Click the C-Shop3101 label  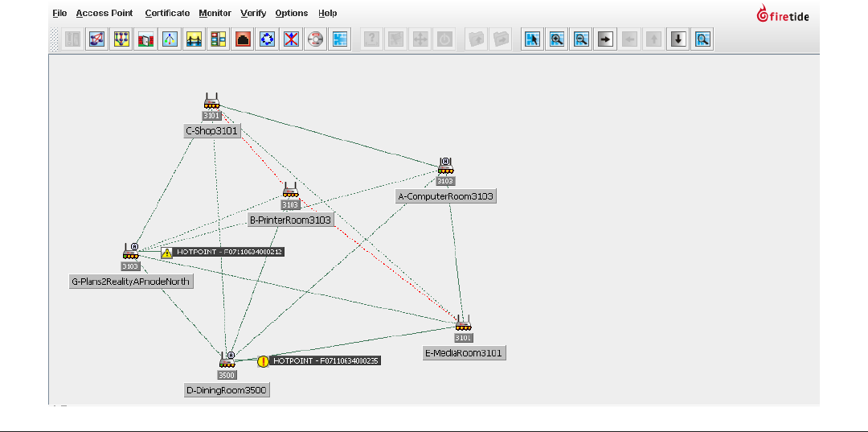pyautogui.click(x=212, y=131)
